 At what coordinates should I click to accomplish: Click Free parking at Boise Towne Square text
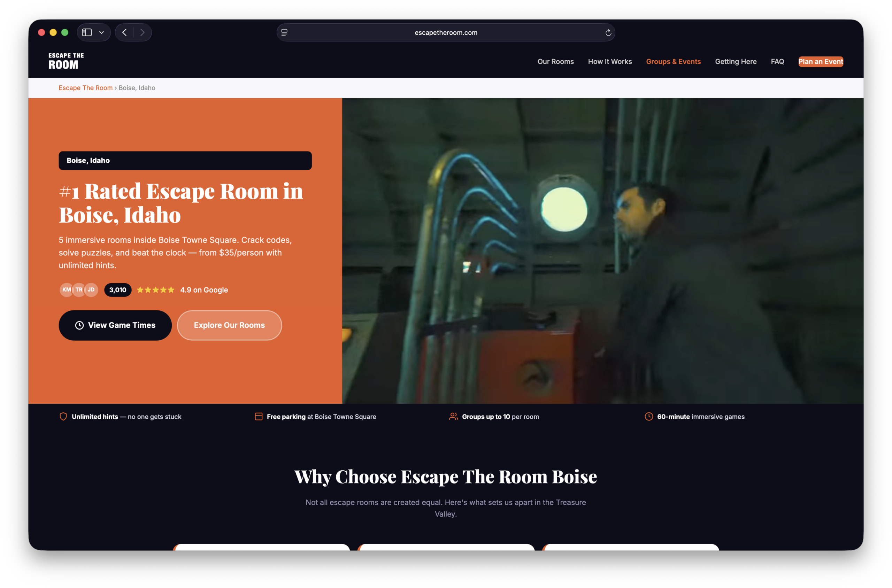click(322, 417)
